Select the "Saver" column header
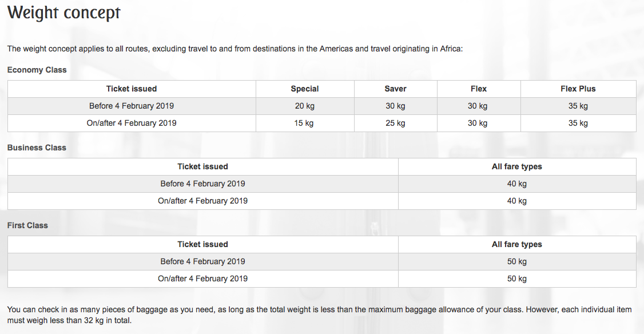The height and width of the screenshot is (334, 644). pyautogui.click(x=396, y=89)
